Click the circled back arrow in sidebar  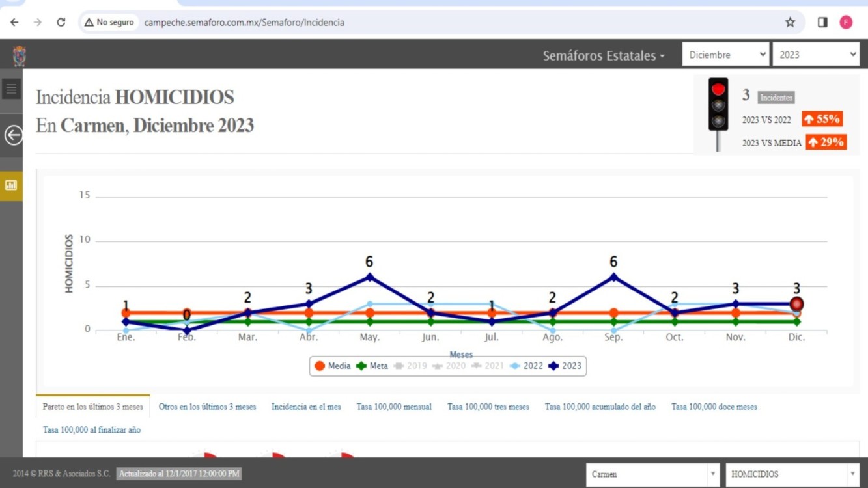click(x=13, y=135)
